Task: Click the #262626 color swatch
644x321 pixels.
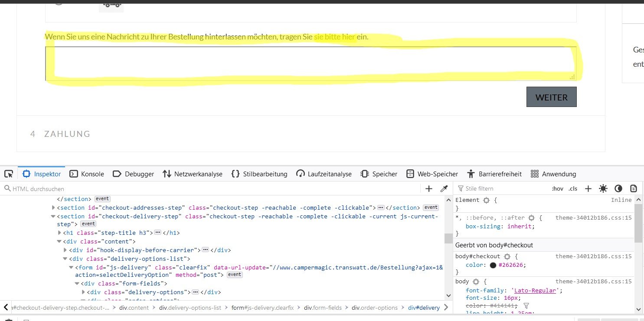Action: (x=493, y=265)
